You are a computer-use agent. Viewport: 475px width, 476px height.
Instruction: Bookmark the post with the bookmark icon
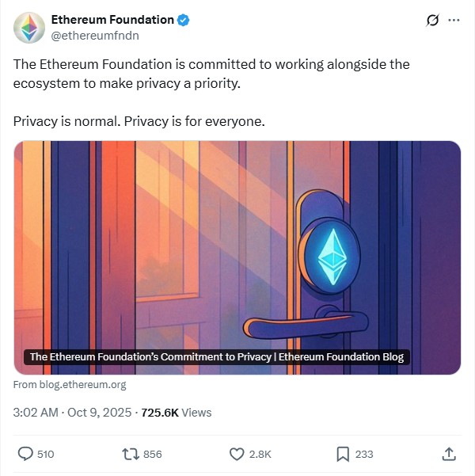pos(343,454)
